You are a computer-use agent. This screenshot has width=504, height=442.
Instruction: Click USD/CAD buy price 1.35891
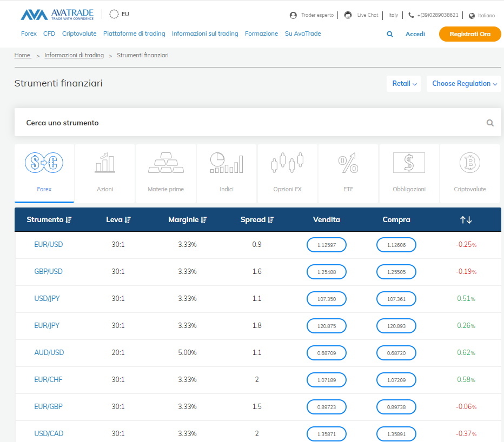pyautogui.click(x=396, y=434)
